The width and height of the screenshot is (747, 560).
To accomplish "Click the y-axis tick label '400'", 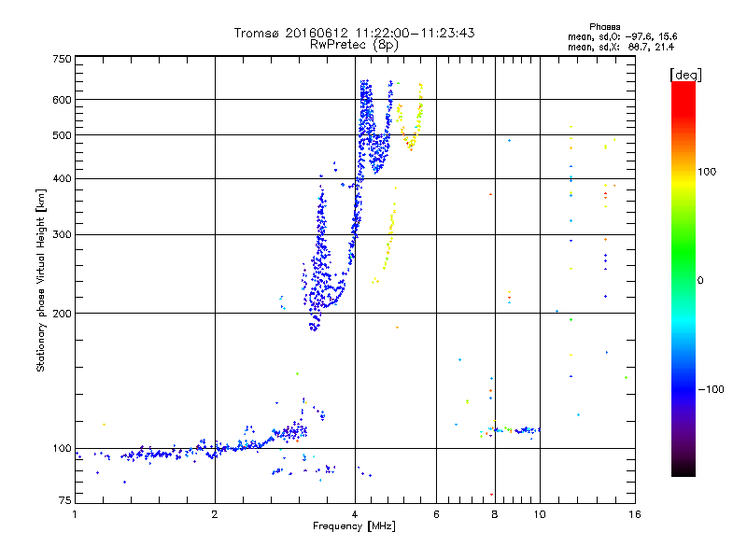I will click(x=62, y=179).
